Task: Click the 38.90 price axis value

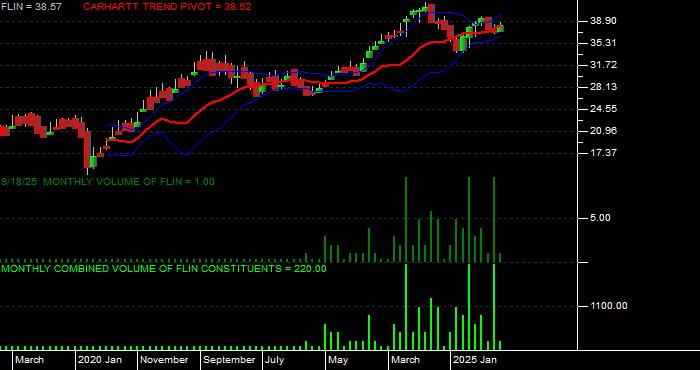Action: click(604, 21)
